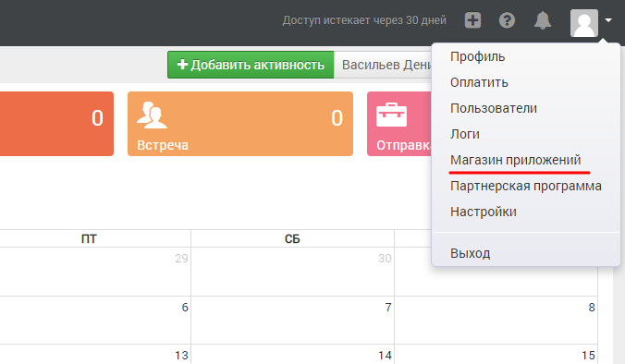This screenshot has width=625, height=364.
Task: Open Настройки from user menu
Action: (x=484, y=212)
